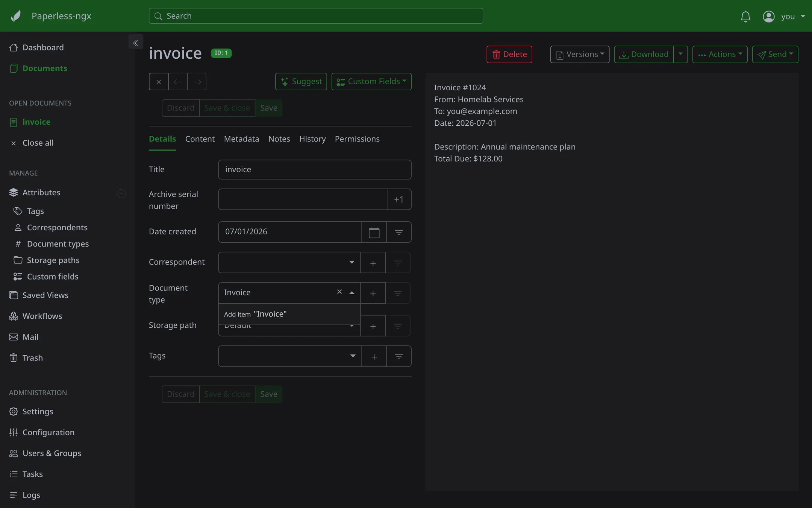Click the Suggest button
Screen dimensions: 812x508
tap(301, 82)
